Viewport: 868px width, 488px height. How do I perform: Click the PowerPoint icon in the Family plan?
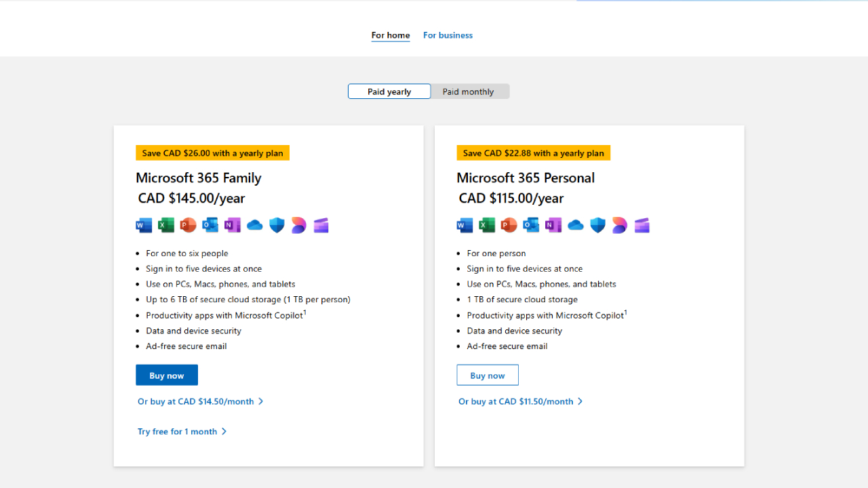(x=189, y=225)
